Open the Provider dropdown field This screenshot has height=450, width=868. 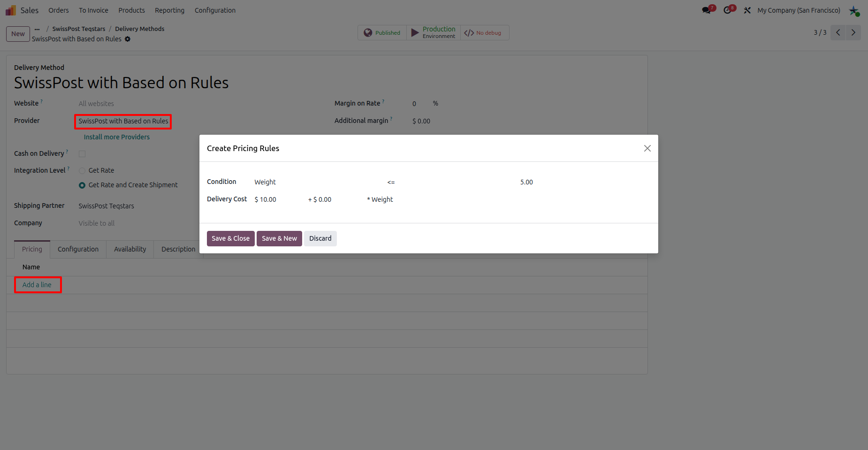123,121
